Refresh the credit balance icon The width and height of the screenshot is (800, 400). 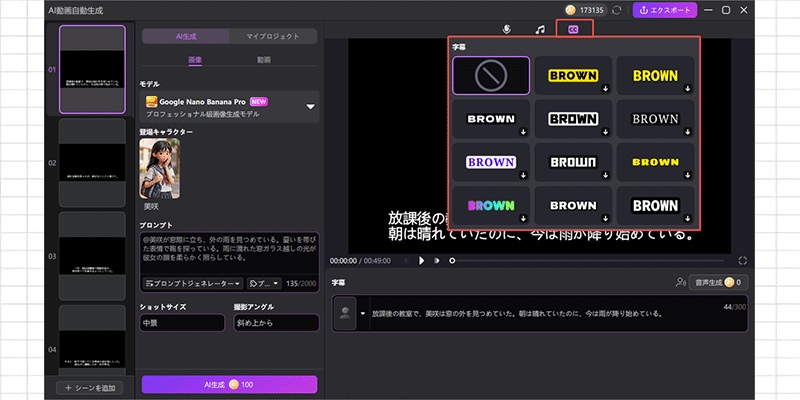pos(617,10)
